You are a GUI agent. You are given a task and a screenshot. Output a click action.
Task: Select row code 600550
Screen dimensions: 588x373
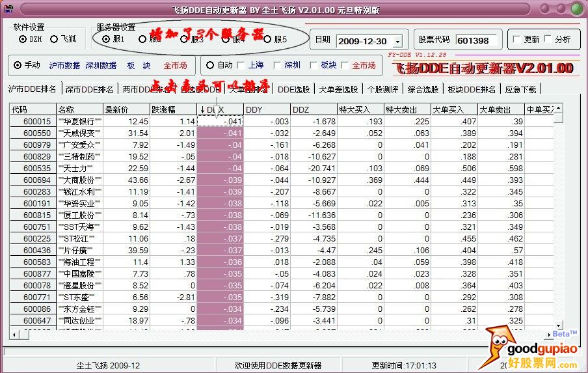click(33, 133)
